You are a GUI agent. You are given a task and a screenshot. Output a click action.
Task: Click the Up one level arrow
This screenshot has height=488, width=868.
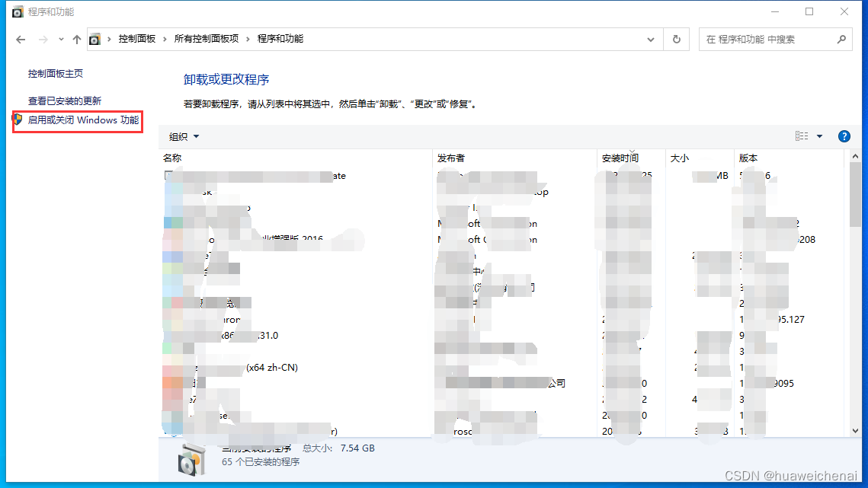(75, 39)
